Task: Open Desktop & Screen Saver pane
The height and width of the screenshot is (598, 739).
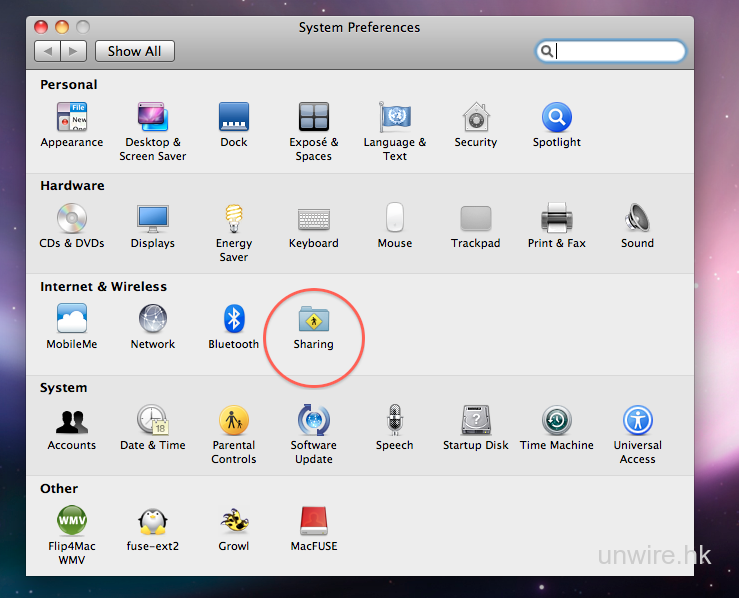Action: [152, 118]
